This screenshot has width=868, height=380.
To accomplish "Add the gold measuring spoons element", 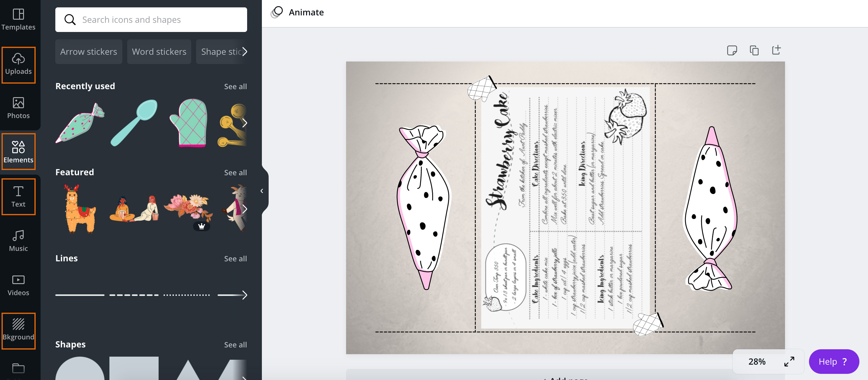I will (x=232, y=125).
